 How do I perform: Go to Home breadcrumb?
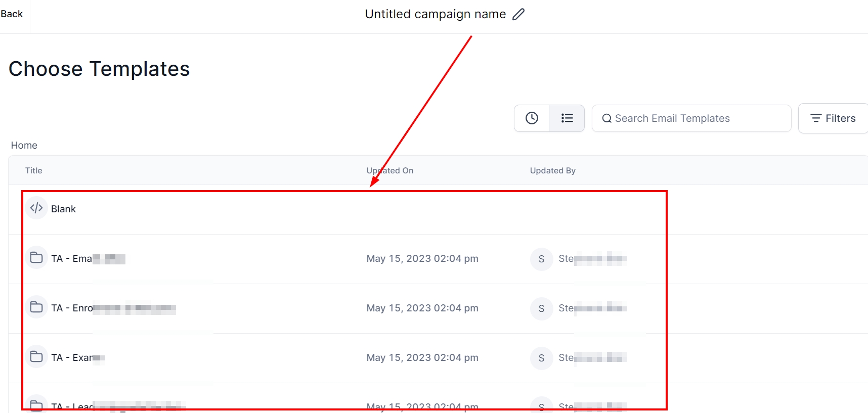pos(24,146)
